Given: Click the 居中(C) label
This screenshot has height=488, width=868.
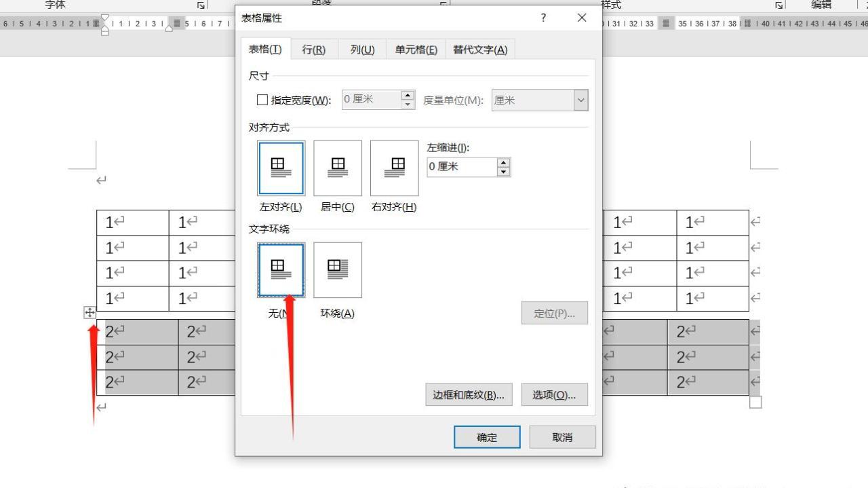Looking at the screenshot, I should coord(337,207).
